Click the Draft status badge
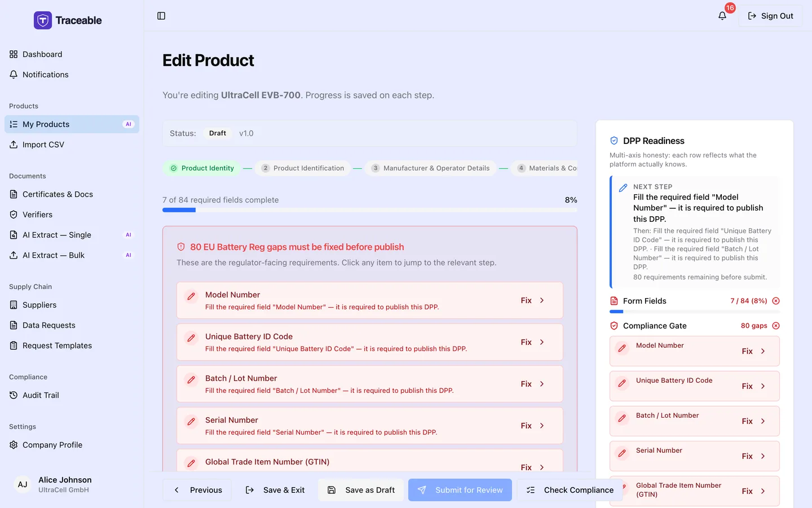 [218, 133]
